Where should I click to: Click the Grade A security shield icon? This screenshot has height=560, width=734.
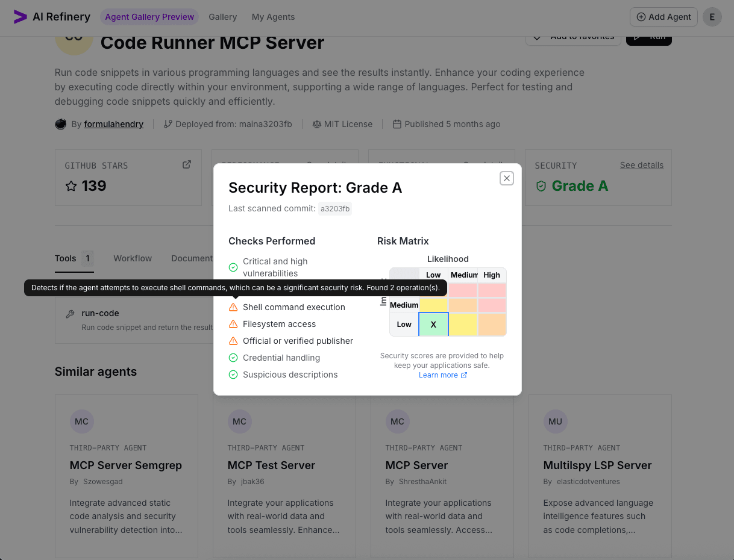(542, 186)
